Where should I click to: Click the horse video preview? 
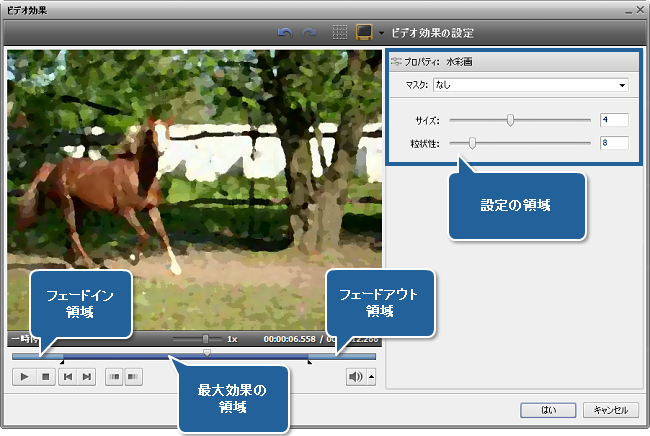point(194,190)
